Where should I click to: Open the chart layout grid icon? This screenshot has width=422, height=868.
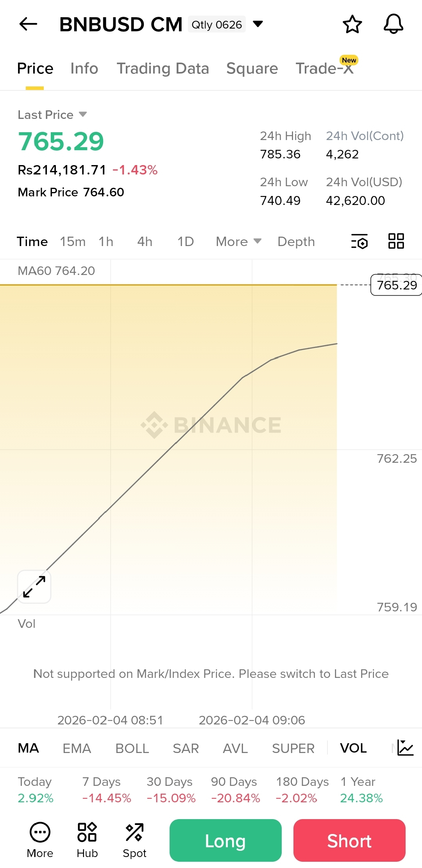click(x=396, y=241)
